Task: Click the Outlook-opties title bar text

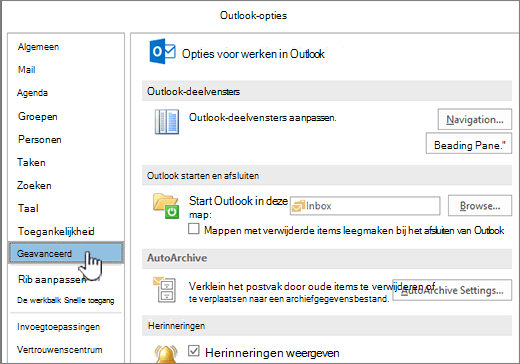Action: coord(253,15)
